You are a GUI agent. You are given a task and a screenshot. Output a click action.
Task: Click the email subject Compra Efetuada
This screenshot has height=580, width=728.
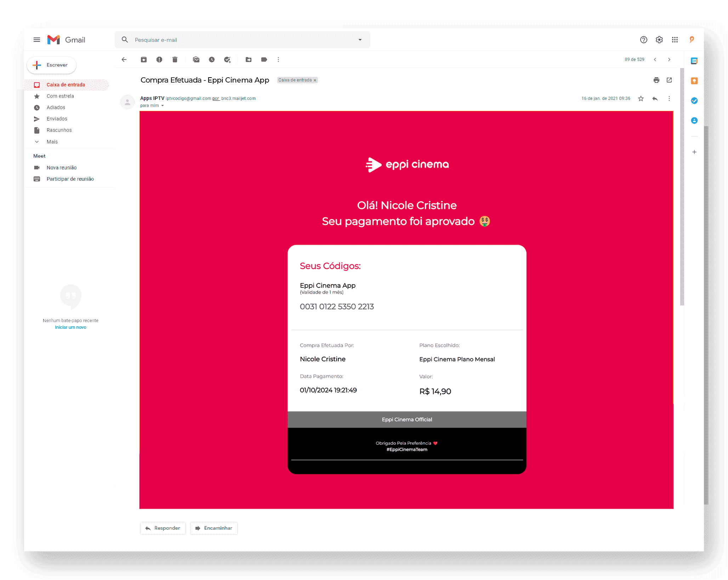point(205,80)
